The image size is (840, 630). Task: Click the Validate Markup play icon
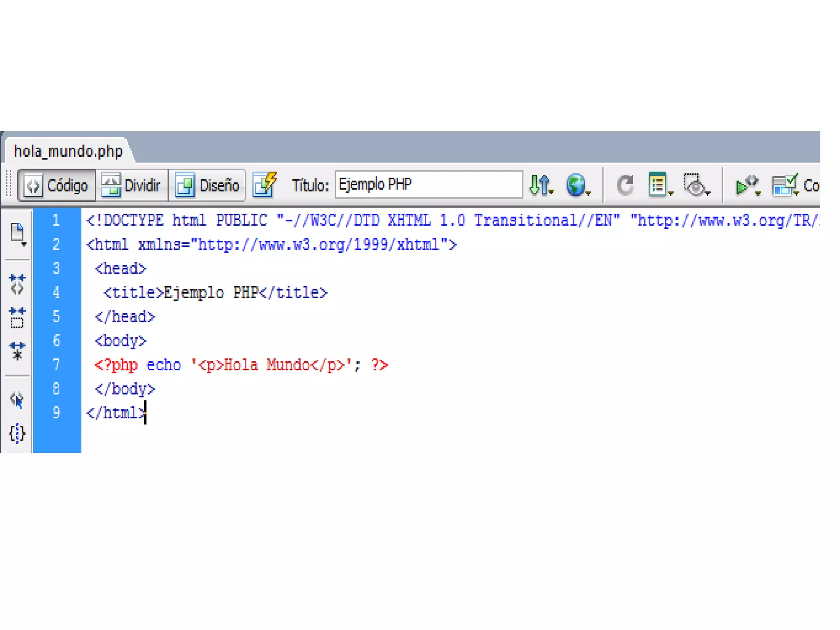pos(746,185)
